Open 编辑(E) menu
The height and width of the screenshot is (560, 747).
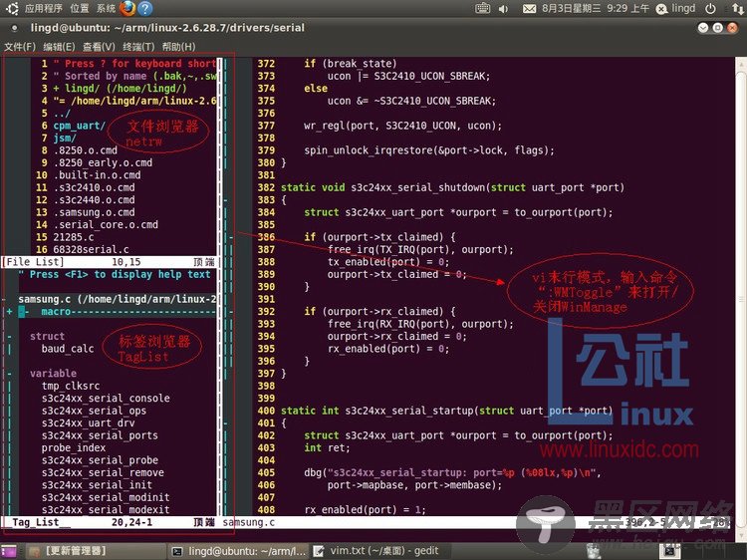(59, 47)
